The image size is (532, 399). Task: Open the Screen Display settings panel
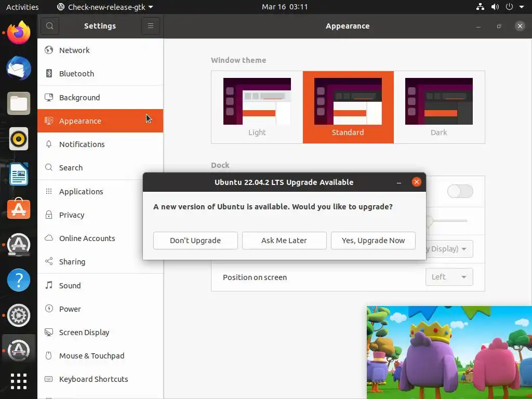(100, 332)
